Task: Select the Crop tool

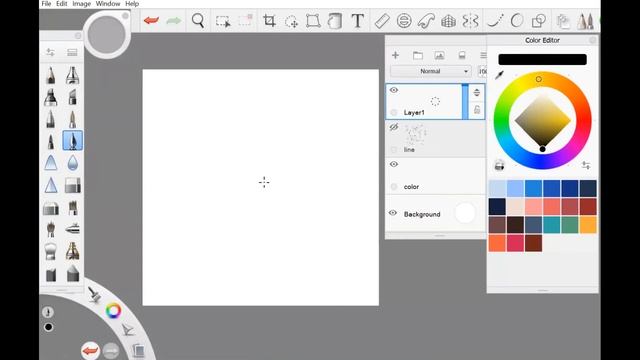Action: [x=269, y=20]
